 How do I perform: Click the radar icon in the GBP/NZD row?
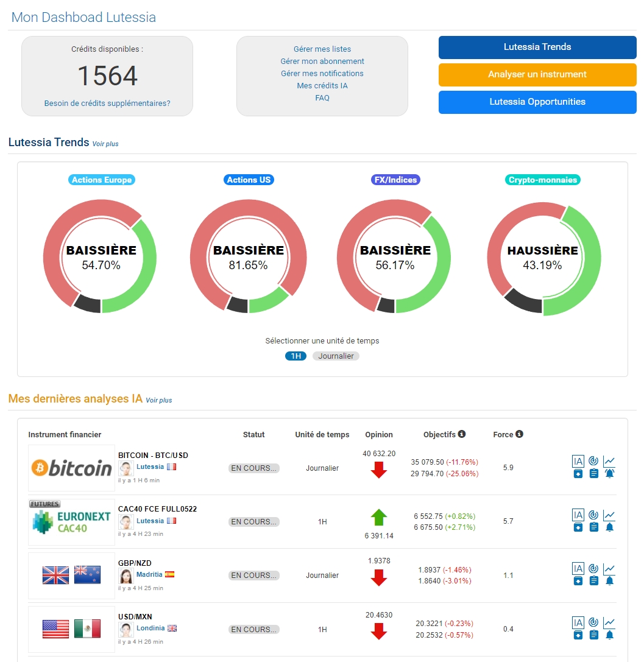coord(593,568)
